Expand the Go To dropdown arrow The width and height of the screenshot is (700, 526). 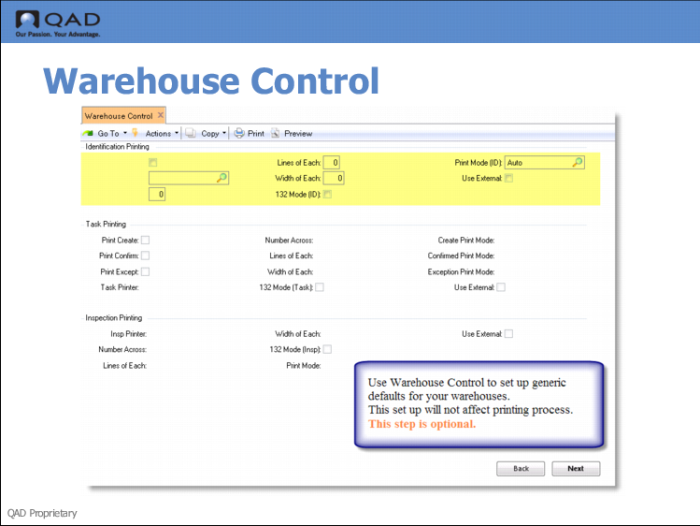tap(125, 133)
